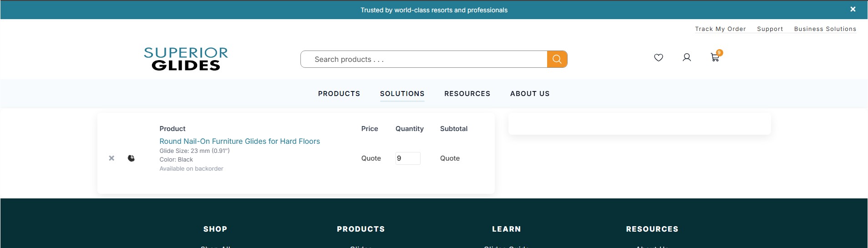Viewport: 868px width, 248px height.
Task: Remove the furniture glides item from cart
Action: pos(112,158)
